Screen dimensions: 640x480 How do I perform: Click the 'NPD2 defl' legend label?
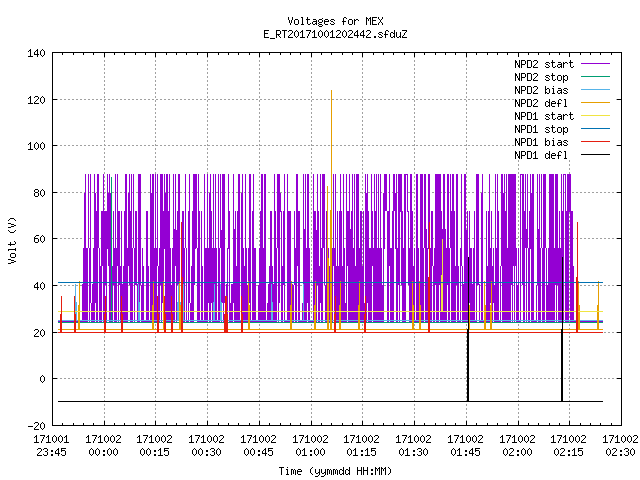click(541, 103)
